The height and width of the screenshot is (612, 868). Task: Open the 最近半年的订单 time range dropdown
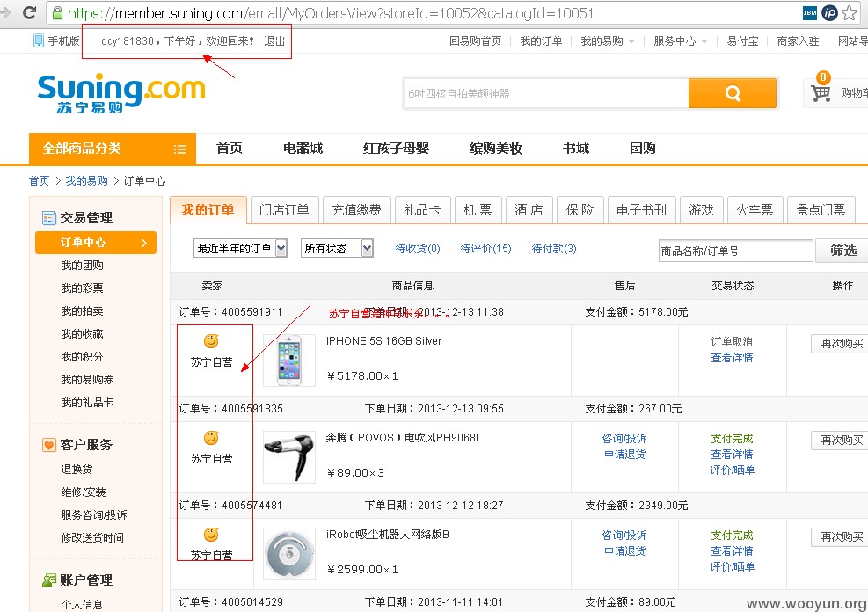click(240, 249)
